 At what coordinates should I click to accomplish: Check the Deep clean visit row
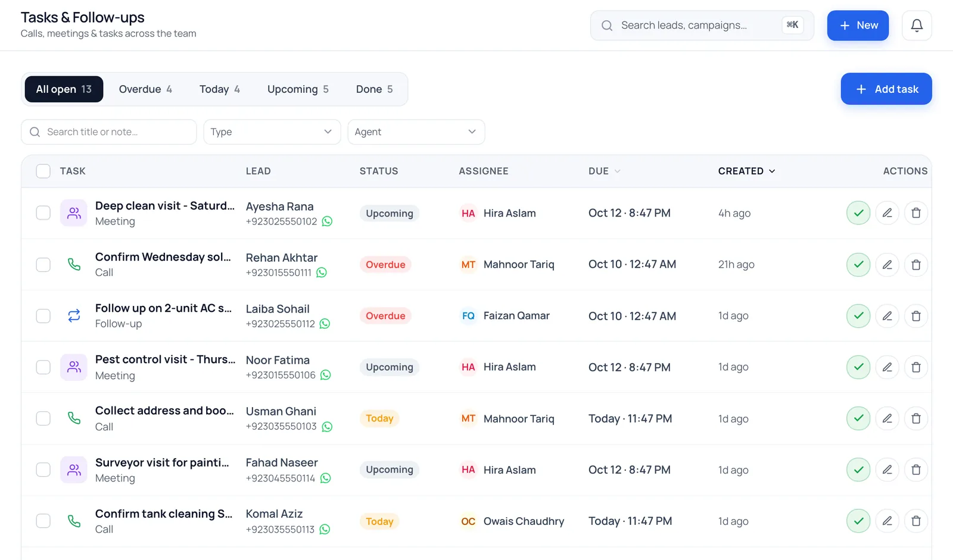tap(43, 213)
